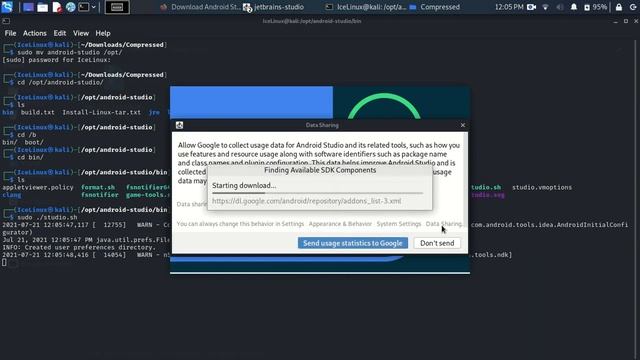The height and width of the screenshot is (360, 640).
Task: Click 'INFO: Created user preferences directory.' line
Action: pyautogui.click(x=79, y=247)
